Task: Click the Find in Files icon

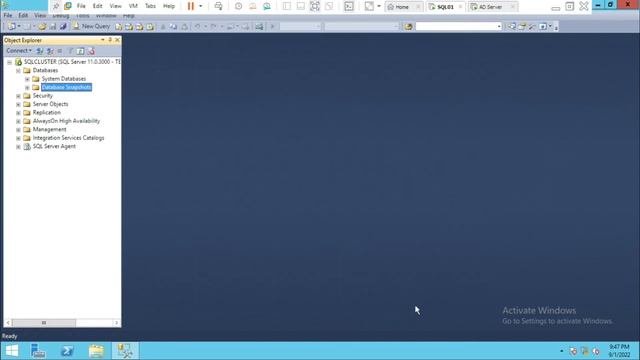Action: pos(408,27)
